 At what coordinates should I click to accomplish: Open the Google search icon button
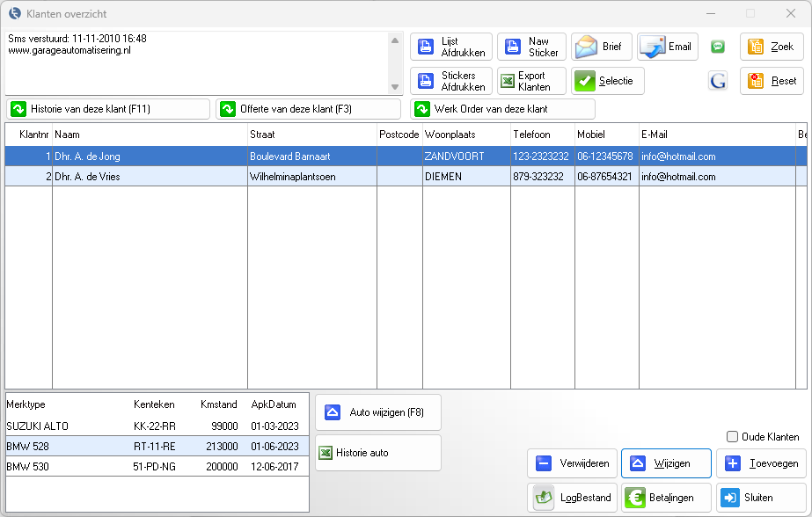pos(718,81)
